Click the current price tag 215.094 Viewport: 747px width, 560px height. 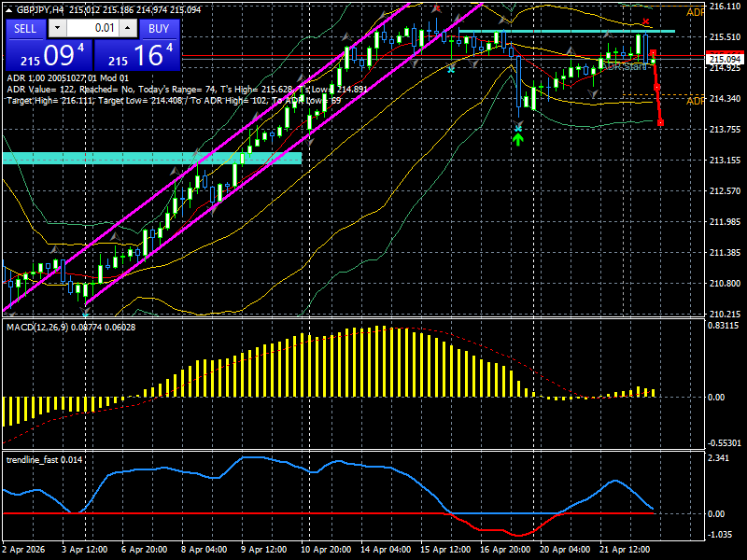pyautogui.click(x=725, y=59)
